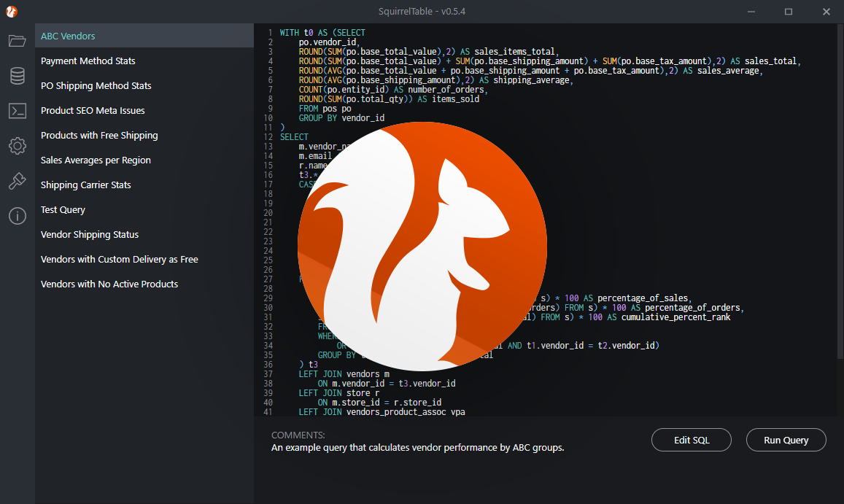Image resolution: width=844 pixels, height=504 pixels.
Task: Select Vendors with Custom Delivery as Free
Action: [x=144, y=259]
